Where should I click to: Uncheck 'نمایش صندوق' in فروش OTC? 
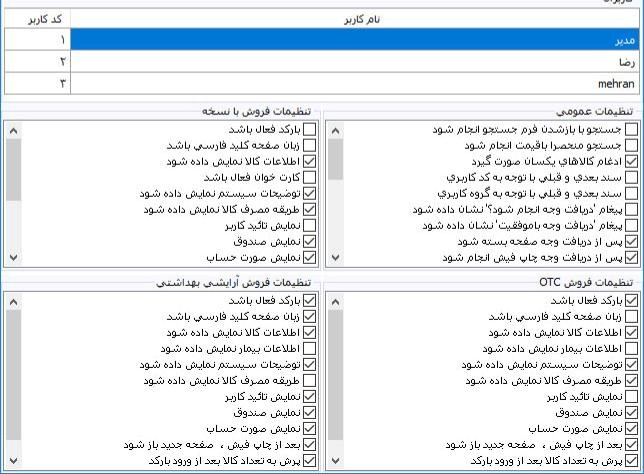tap(631, 413)
